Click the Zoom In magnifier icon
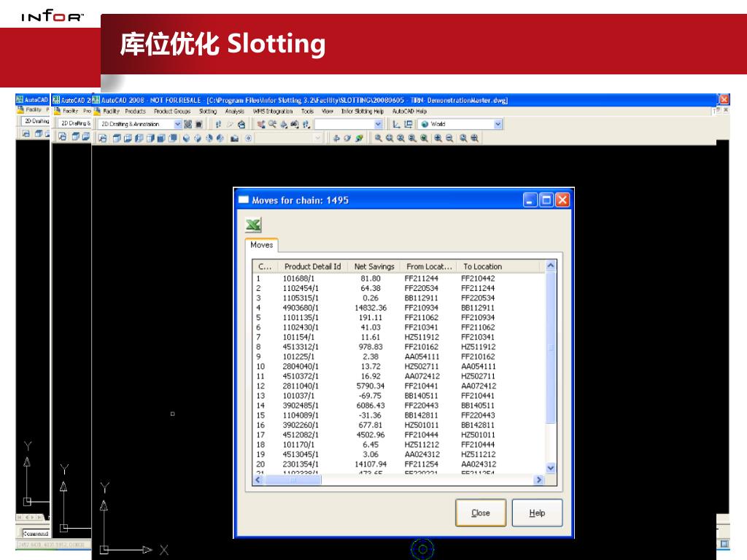The width and height of the screenshot is (747, 560). click(438, 138)
